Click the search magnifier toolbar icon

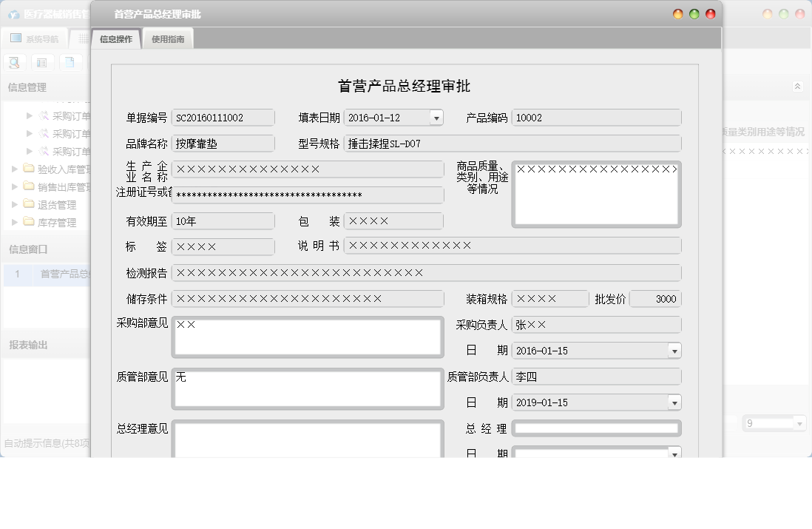pos(15,63)
